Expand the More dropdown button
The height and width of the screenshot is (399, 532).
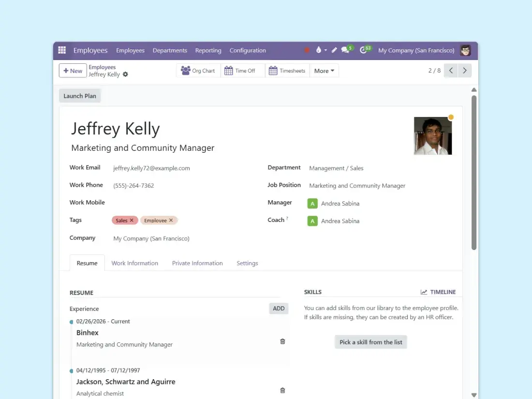[324, 71]
